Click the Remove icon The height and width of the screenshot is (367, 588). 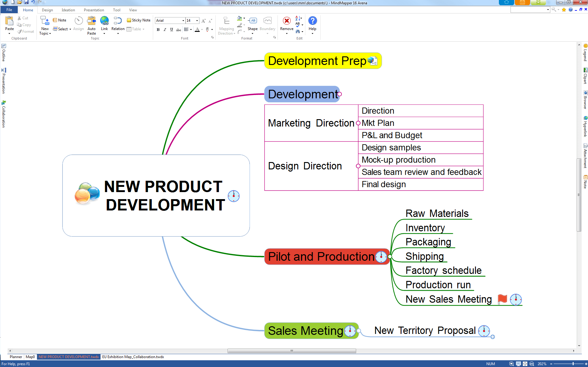[x=287, y=21]
